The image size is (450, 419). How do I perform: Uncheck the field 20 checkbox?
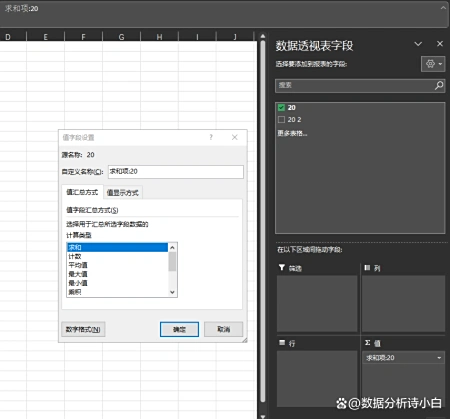click(x=281, y=107)
